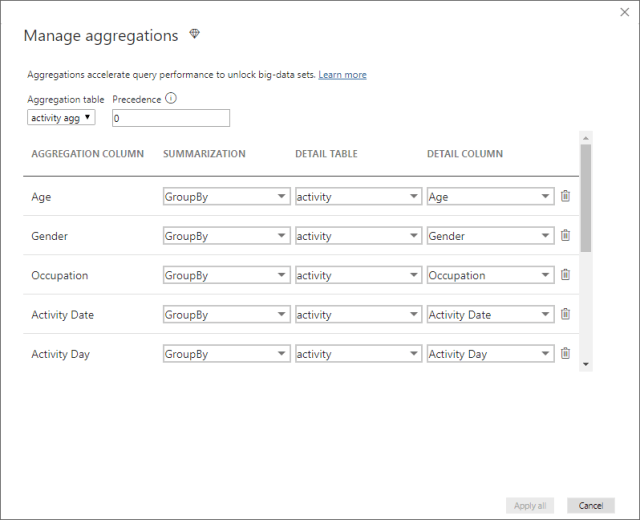This screenshot has width=640, height=520.
Task: Open the Learn more link
Action: (x=342, y=75)
